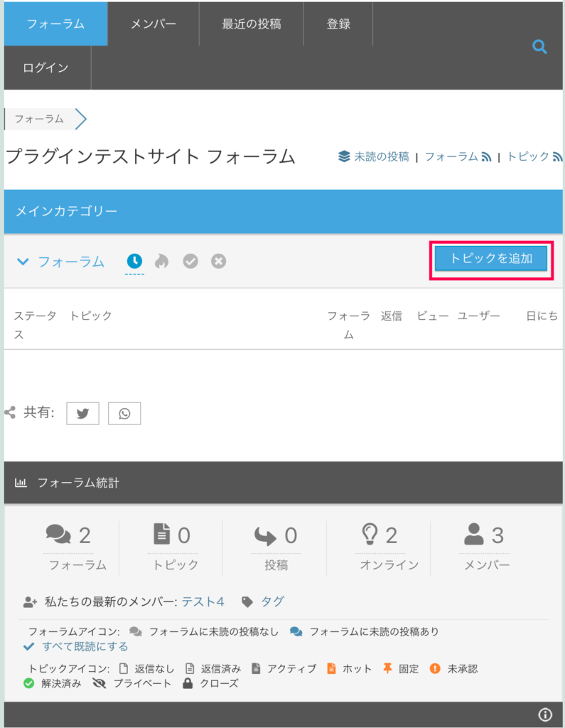Open the 登録 navigation tab

click(338, 23)
